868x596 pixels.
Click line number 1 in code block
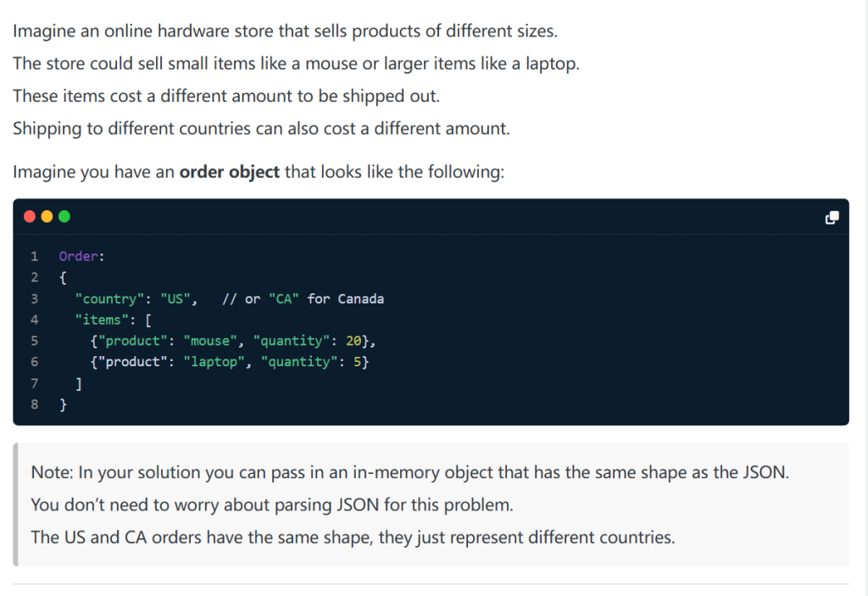pyautogui.click(x=35, y=256)
